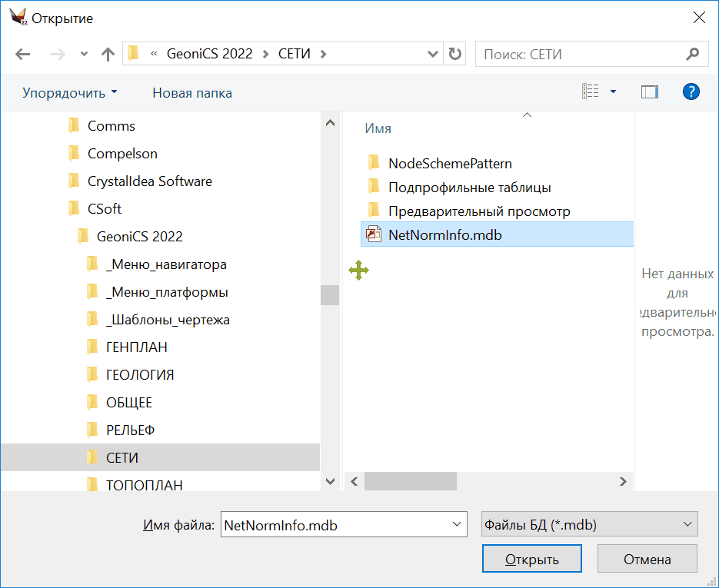Open the NodeSchemePattern folder
The image size is (719, 588).
click(449, 163)
